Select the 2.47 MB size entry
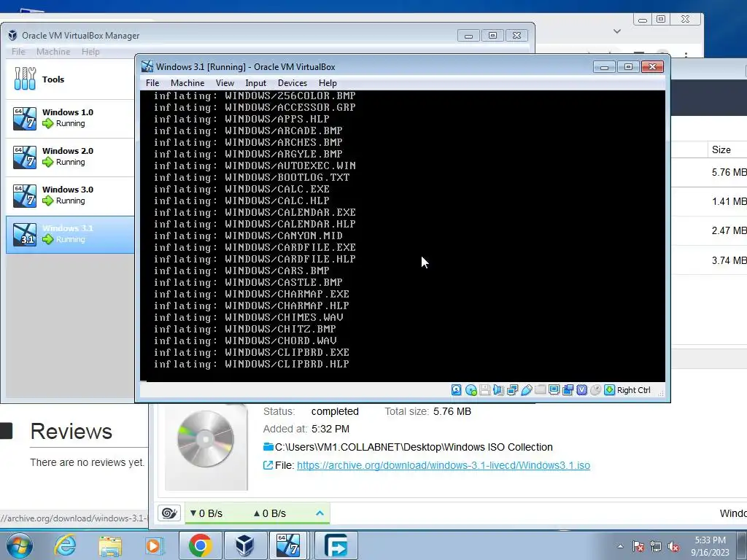The width and height of the screenshot is (747, 560). point(729,230)
